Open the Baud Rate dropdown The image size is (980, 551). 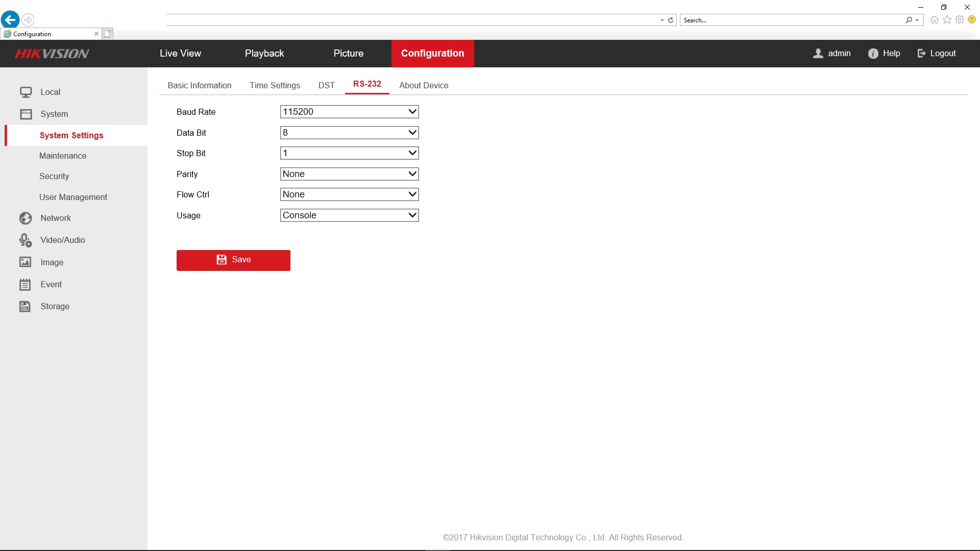(x=349, y=112)
